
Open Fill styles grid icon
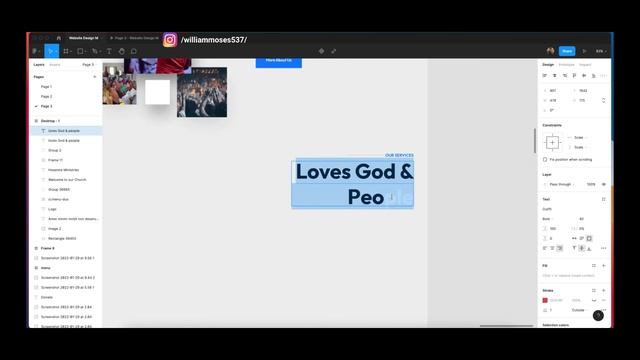point(594,266)
